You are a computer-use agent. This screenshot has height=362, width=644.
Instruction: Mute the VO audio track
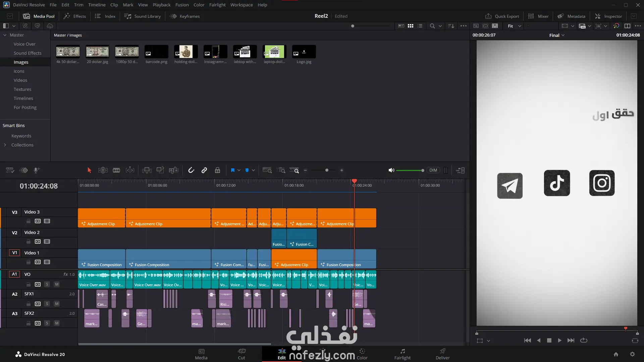point(57,284)
